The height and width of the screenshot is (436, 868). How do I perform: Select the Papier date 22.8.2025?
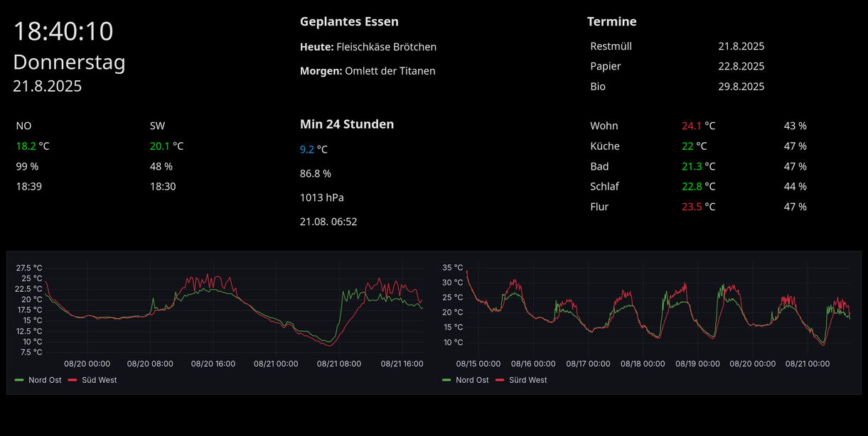[741, 66]
